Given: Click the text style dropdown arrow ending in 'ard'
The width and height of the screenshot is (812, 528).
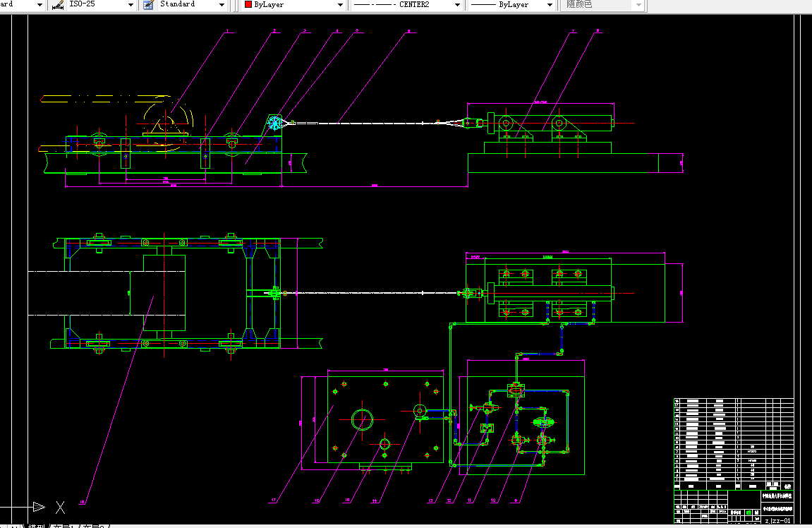Looking at the screenshot, I should pyautogui.click(x=40, y=5).
